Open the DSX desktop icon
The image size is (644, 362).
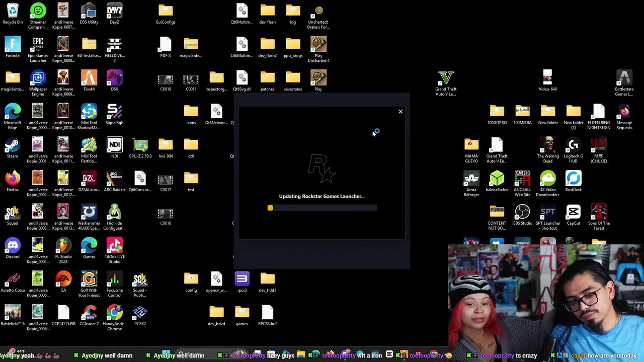[x=114, y=81]
